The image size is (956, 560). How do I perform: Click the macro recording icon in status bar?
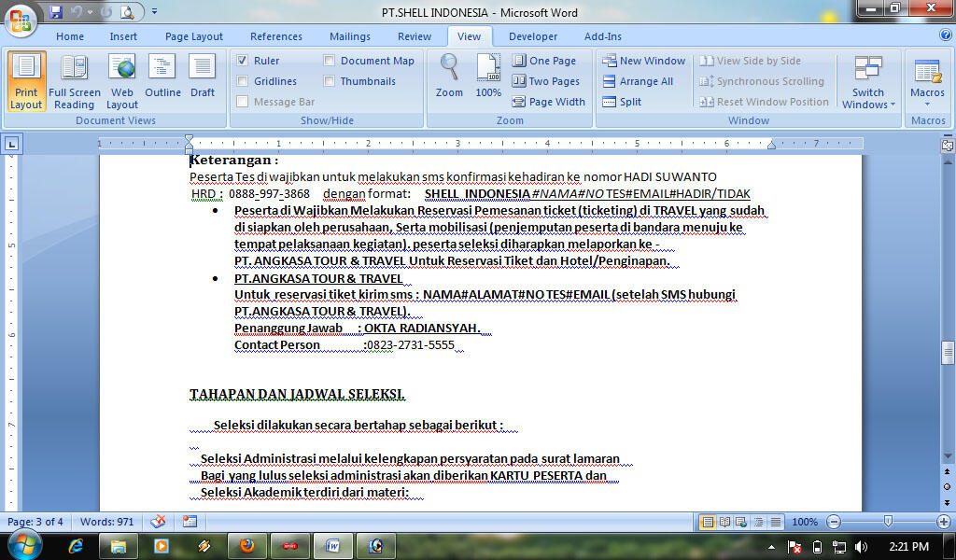pyautogui.click(x=190, y=522)
